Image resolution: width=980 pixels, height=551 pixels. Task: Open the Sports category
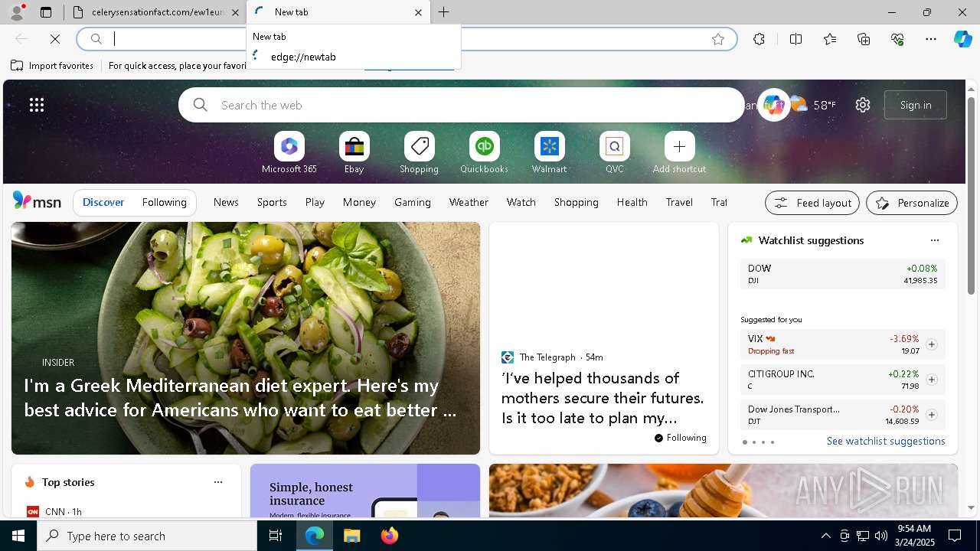272,202
